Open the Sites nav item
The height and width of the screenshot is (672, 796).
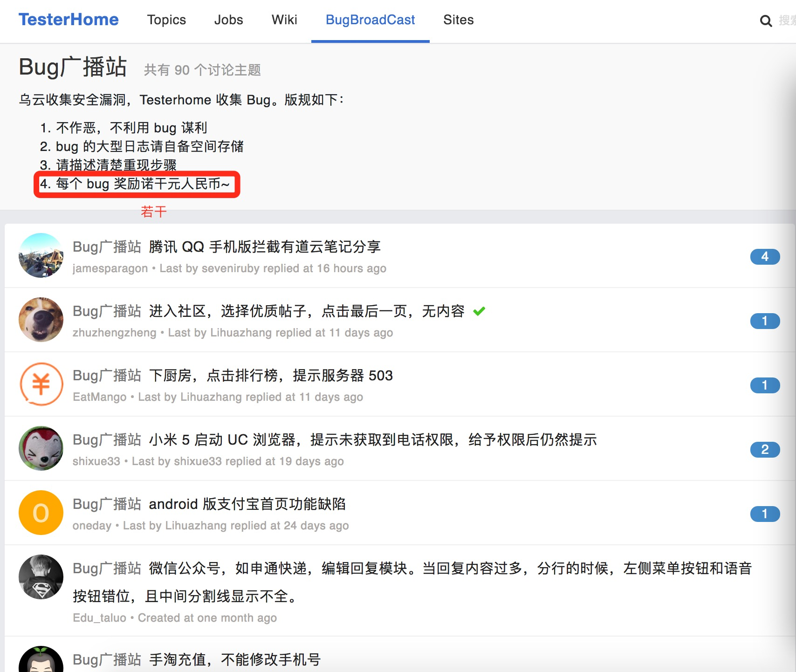coord(458,20)
